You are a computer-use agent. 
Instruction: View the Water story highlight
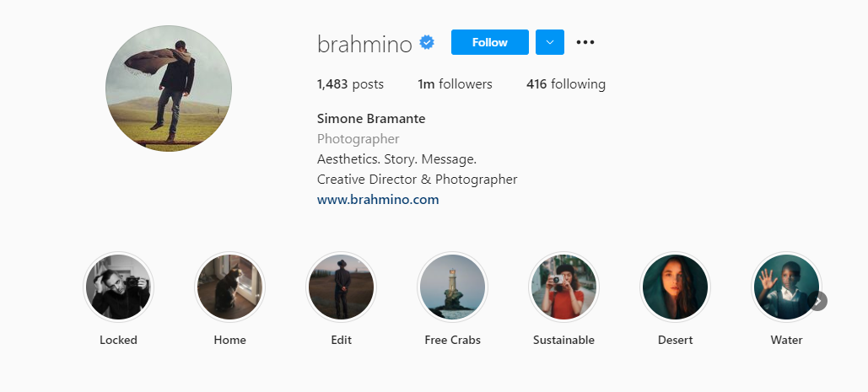(x=785, y=287)
